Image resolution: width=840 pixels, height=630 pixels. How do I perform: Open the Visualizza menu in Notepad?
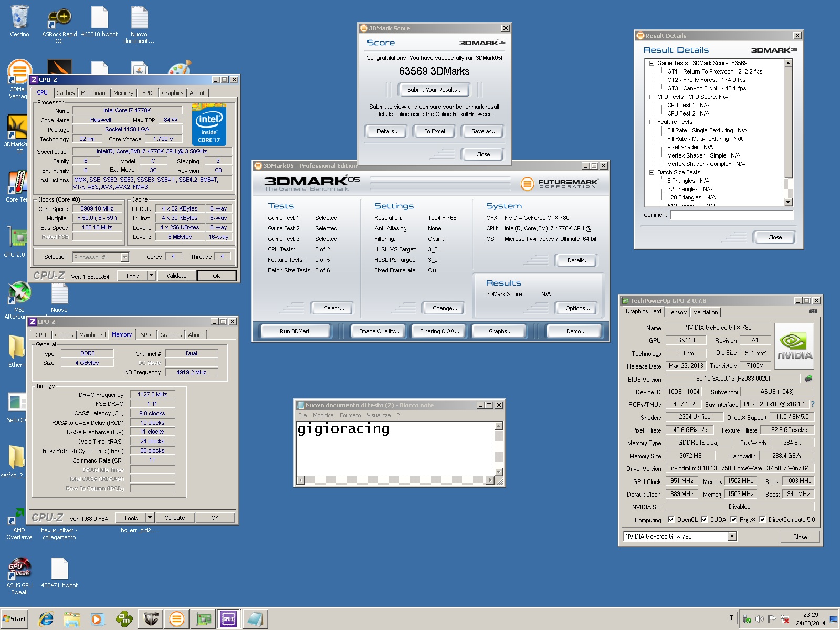[379, 415]
